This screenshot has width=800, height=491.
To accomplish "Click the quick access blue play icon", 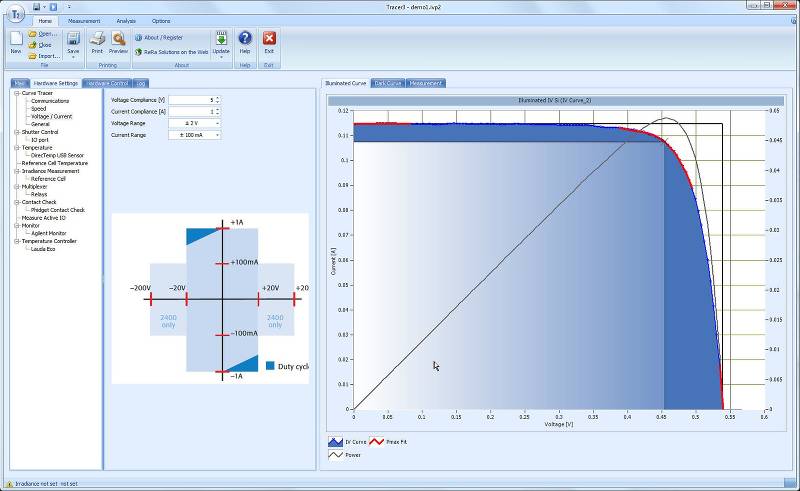I will [x=53, y=7].
